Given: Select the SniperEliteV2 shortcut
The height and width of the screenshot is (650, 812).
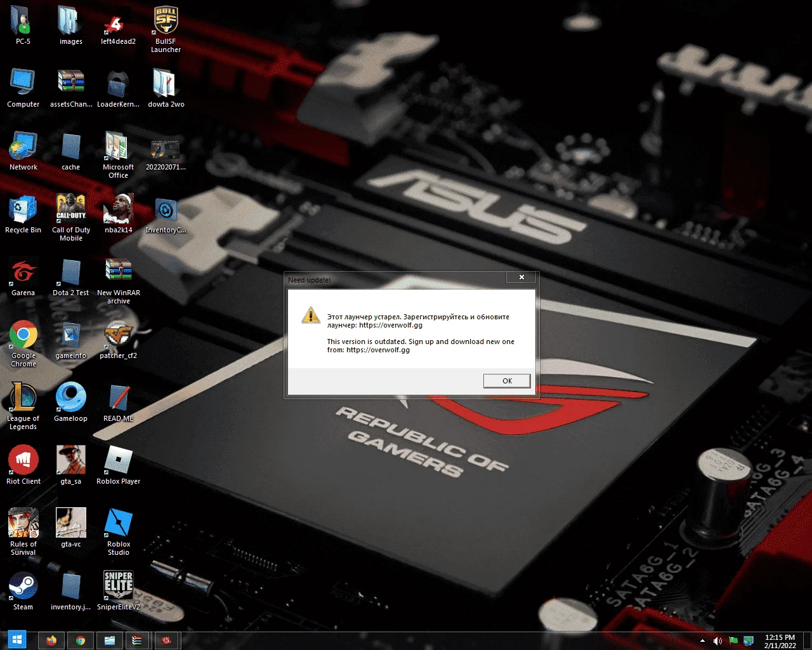Looking at the screenshot, I should [x=119, y=590].
